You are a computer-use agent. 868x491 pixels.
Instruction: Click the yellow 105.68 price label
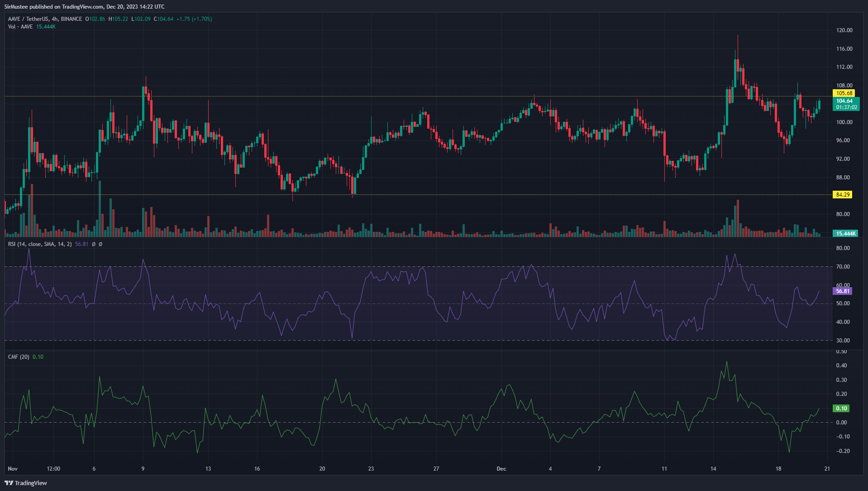pyautogui.click(x=844, y=93)
